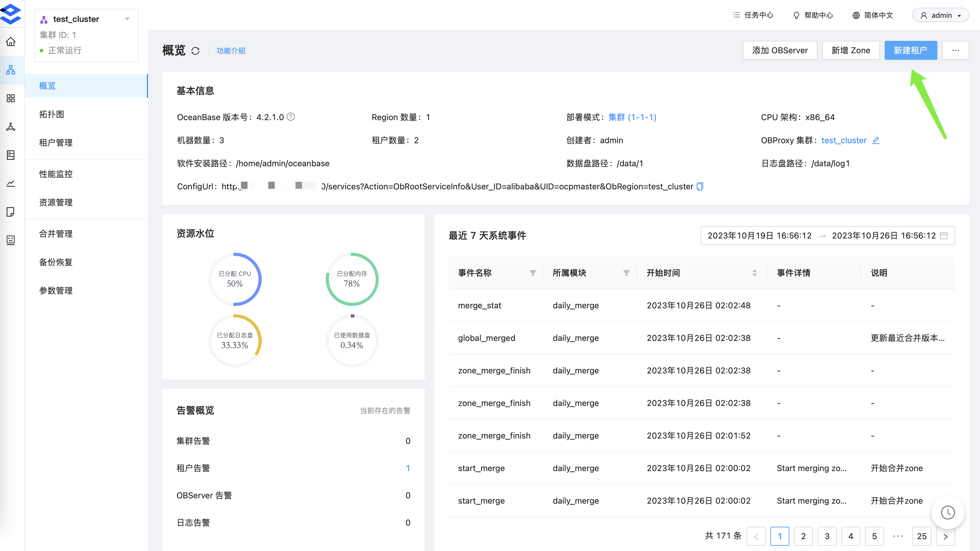Click the allocated CPU 50% gauge
This screenshot has height=551, width=980.
tap(235, 279)
